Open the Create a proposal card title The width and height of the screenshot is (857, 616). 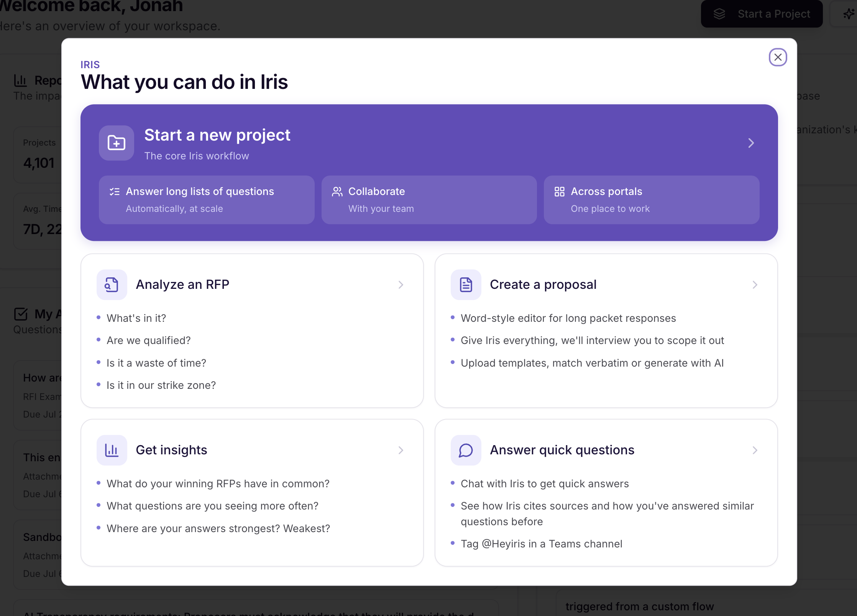[543, 285]
